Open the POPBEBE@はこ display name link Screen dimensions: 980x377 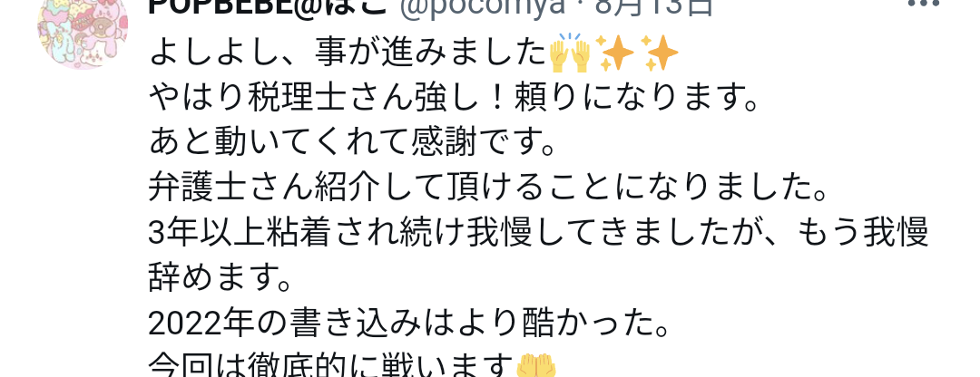(265, 7)
